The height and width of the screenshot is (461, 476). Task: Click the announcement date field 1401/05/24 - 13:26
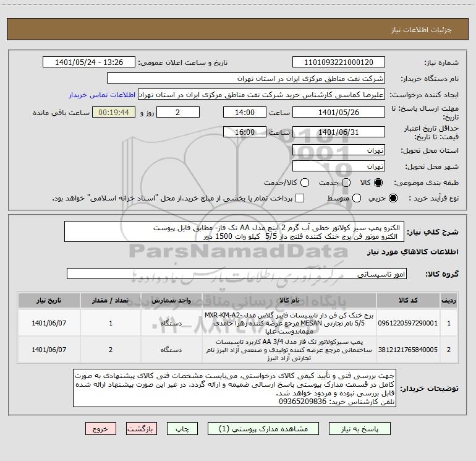coord(89,62)
